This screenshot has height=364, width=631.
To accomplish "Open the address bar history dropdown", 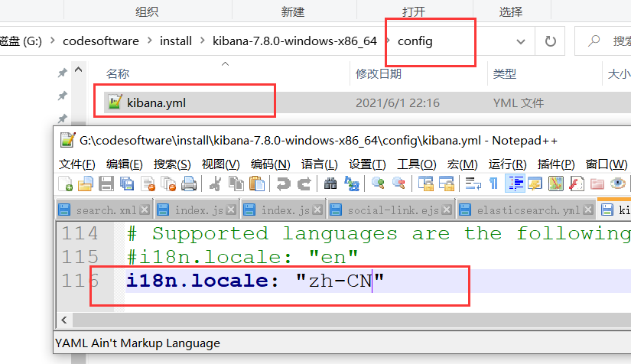I will 521,41.
